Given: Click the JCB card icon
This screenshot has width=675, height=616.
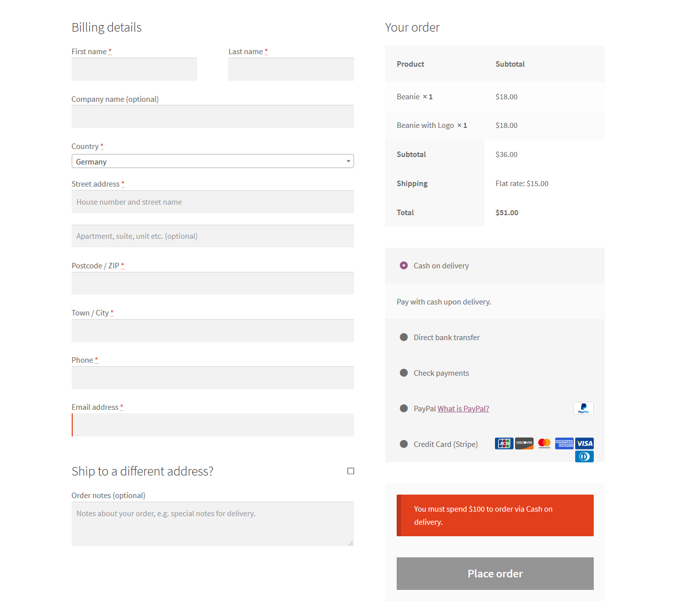Looking at the screenshot, I should pyautogui.click(x=504, y=443).
